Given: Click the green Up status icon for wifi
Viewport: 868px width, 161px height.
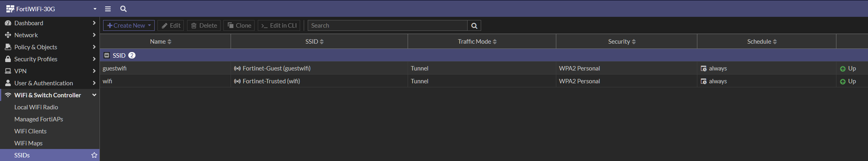Looking at the screenshot, I should click(x=842, y=81).
